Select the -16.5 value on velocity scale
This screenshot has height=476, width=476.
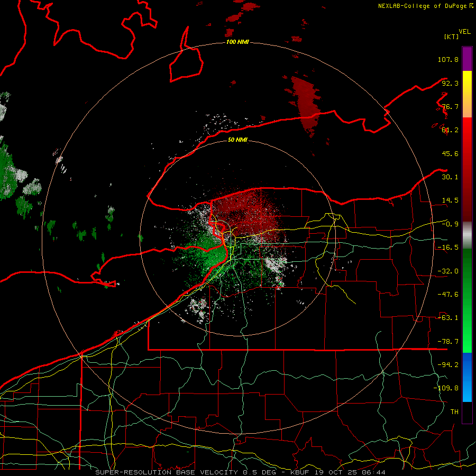coord(448,248)
